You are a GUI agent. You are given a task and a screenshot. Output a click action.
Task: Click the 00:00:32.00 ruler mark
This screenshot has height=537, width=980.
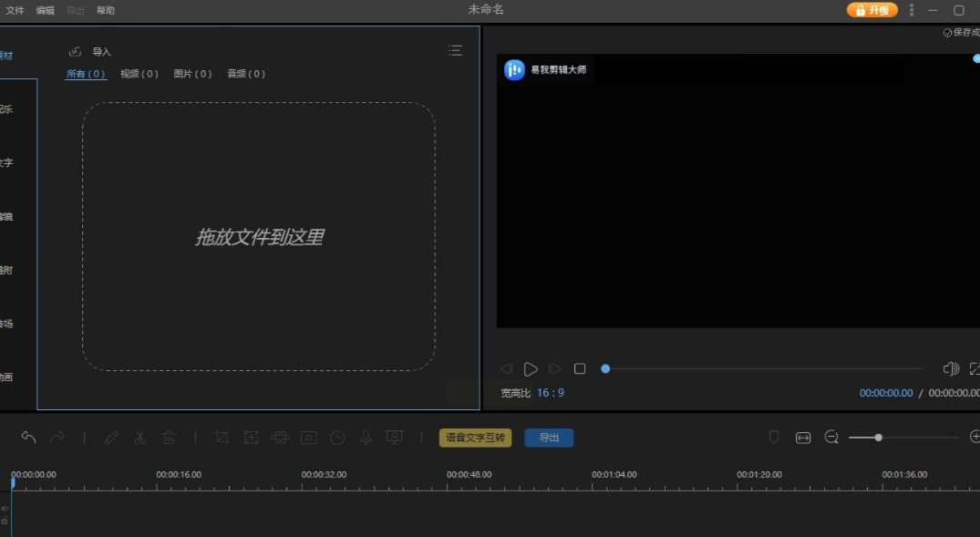324,474
